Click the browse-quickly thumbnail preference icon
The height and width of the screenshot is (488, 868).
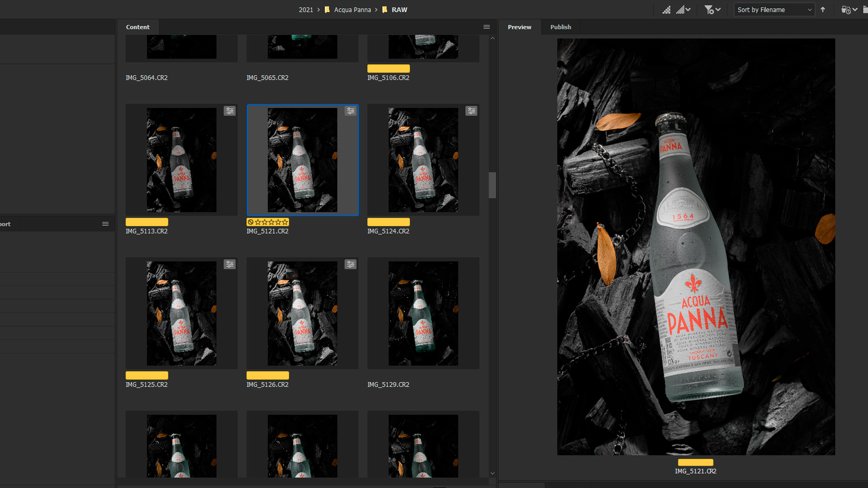click(x=666, y=9)
